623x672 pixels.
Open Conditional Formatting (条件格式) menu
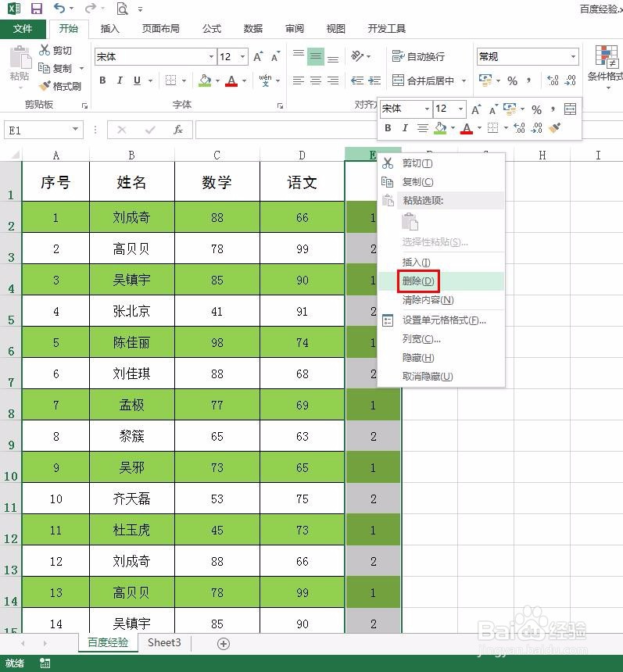click(x=606, y=67)
